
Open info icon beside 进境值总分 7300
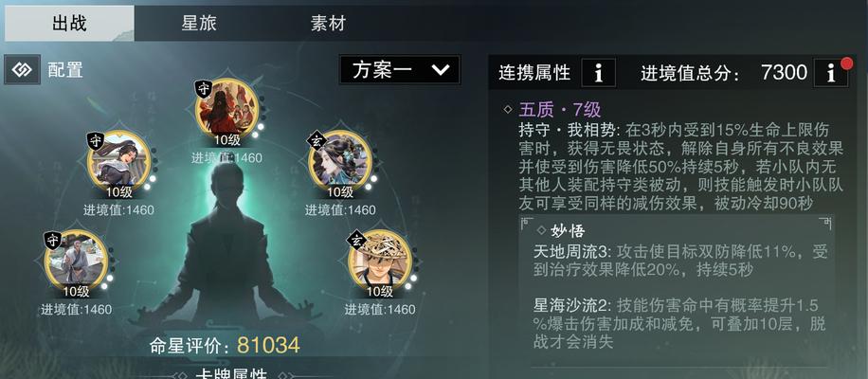pos(830,72)
